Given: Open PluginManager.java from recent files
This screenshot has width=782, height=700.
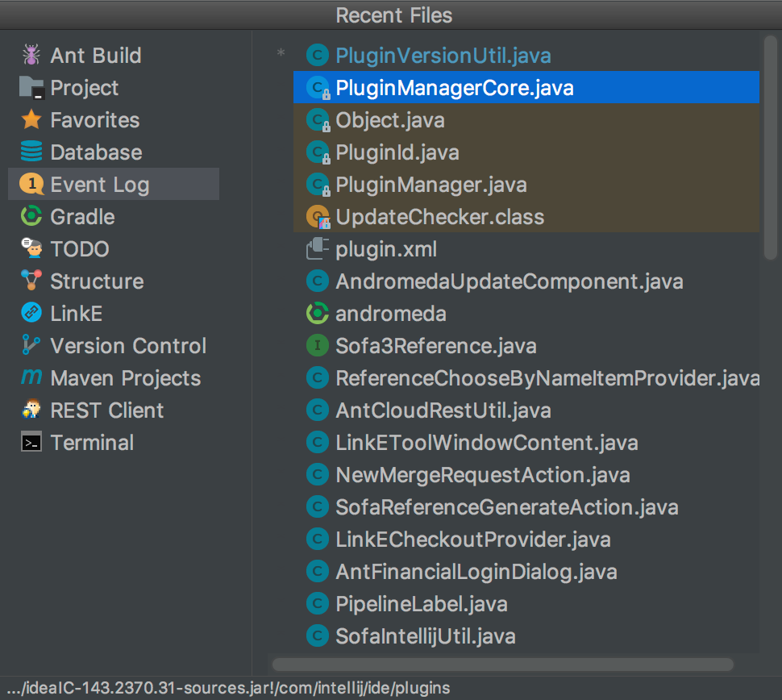Looking at the screenshot, I should click(526, 184).
